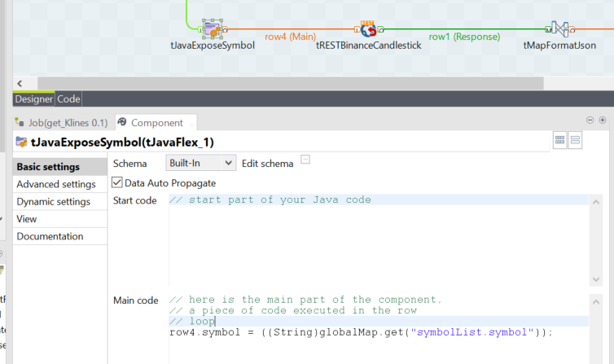Minimize the Component panel
614x364 pixels.
point(590,121)
